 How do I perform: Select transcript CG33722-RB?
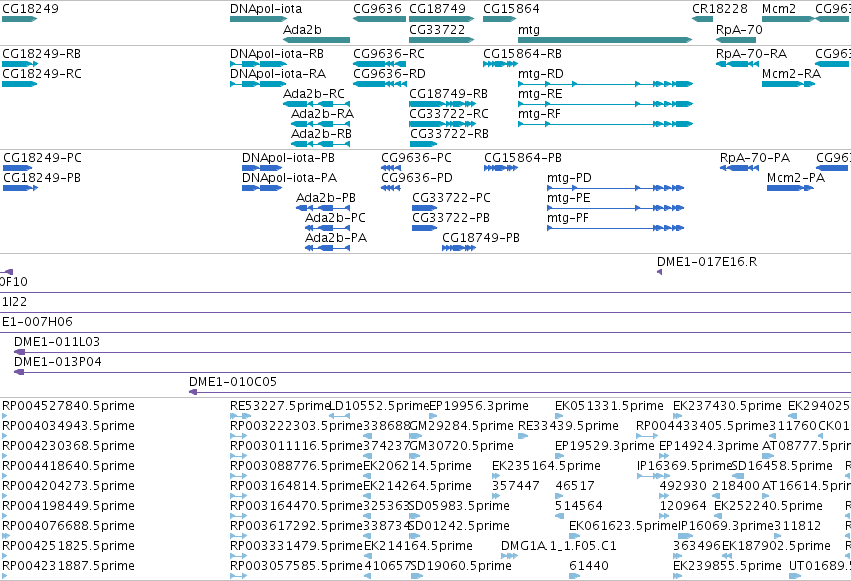pyautogui.click(x=449, y=134)
